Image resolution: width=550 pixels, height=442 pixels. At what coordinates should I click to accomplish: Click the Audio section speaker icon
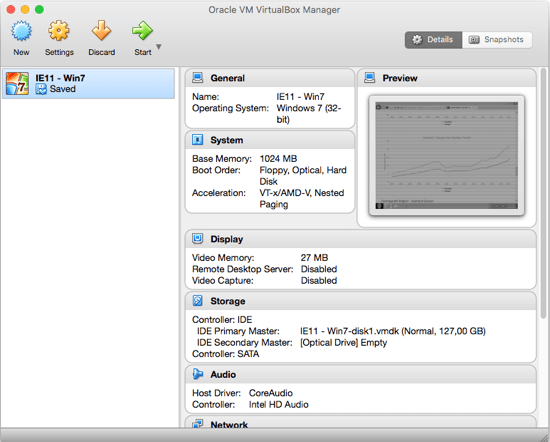[197, 374]
